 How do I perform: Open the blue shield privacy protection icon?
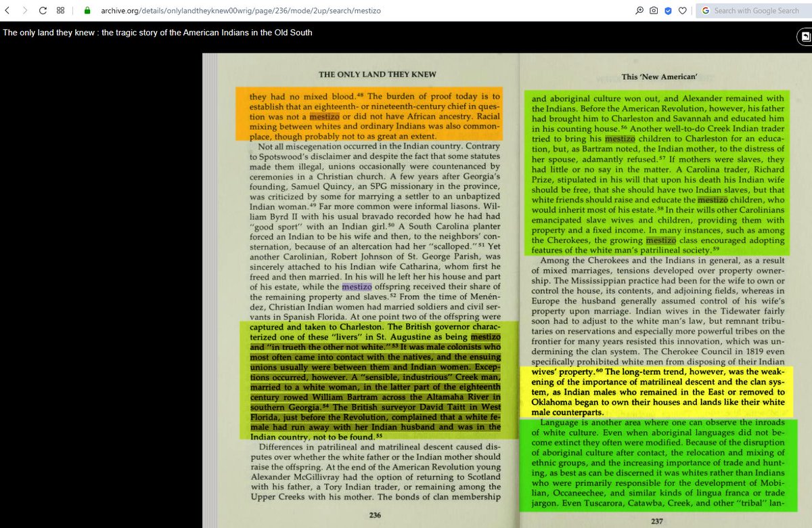click(668, 11)
